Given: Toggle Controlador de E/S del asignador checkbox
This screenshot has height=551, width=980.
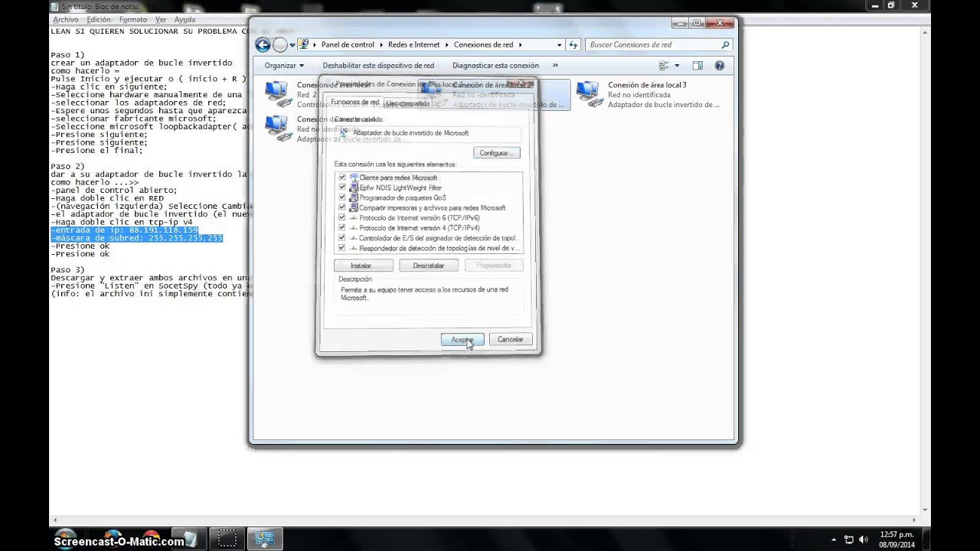Looking at the screenshot, I should 342,238.
